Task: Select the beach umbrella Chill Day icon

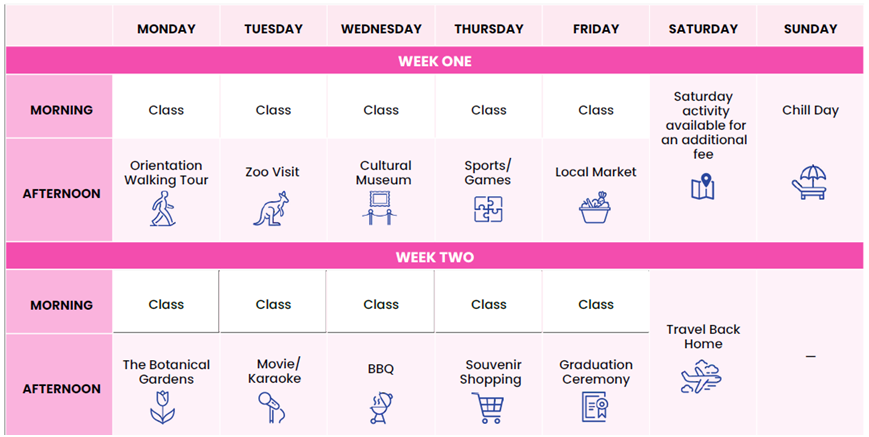Action: coord(809,182)
